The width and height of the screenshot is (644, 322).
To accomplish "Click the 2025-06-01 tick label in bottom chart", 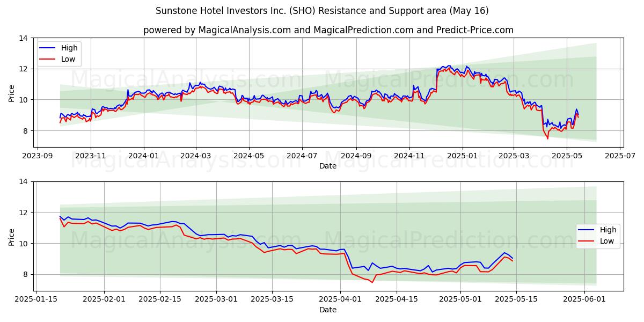I will 584,300.
